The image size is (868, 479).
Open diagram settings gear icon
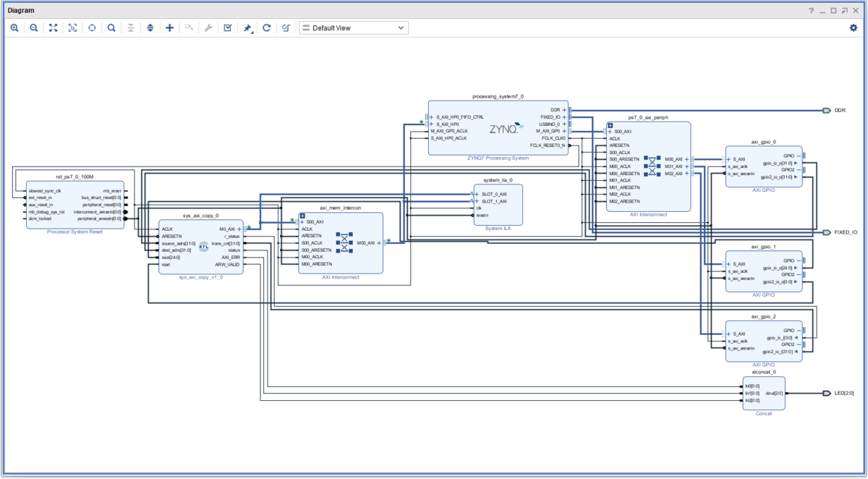854,27
